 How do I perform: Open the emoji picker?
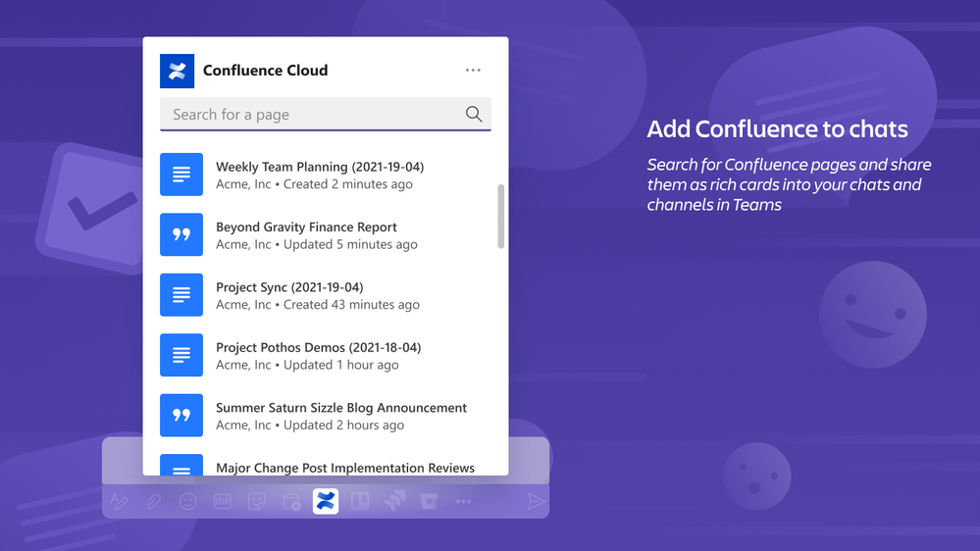[187, 501]
